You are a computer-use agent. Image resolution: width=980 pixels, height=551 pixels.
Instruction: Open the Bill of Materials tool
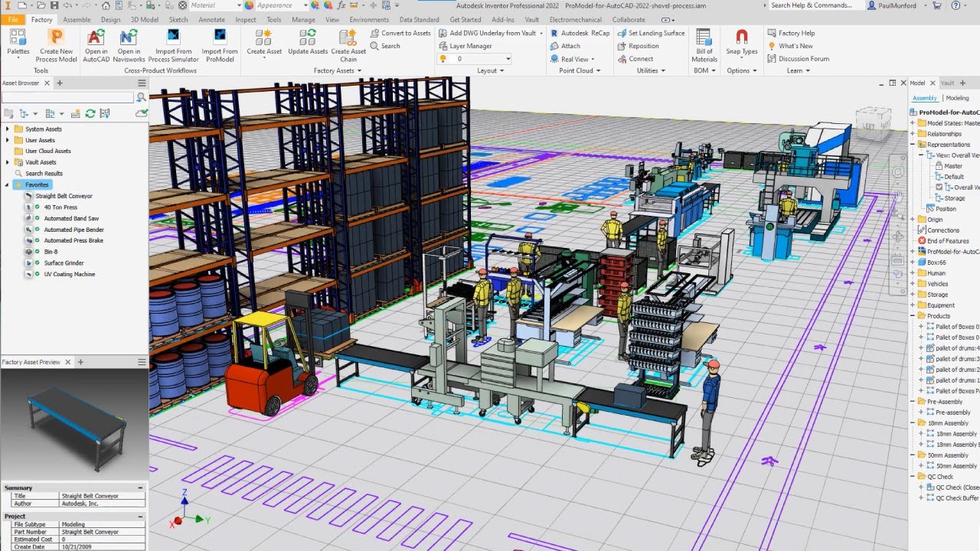704,44
